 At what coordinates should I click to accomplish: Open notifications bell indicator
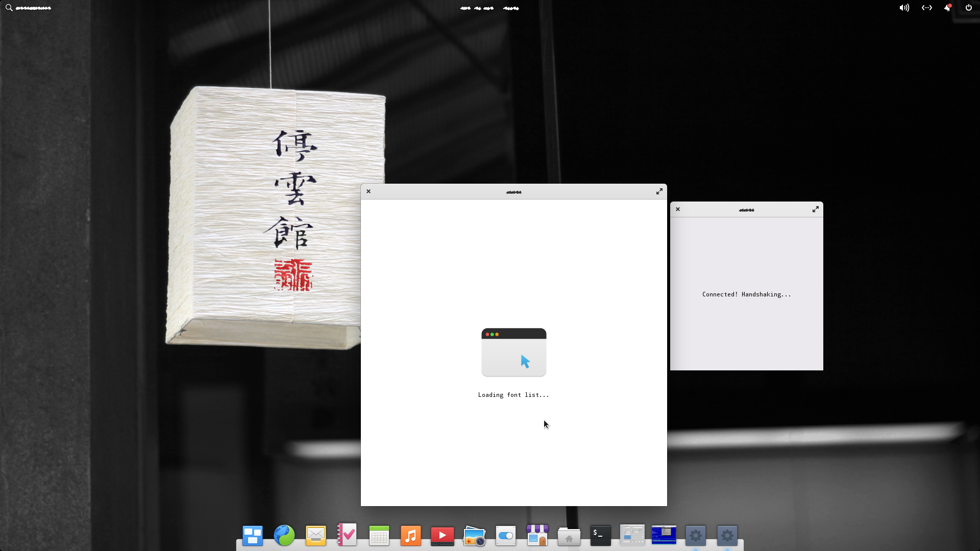[947, 8]
